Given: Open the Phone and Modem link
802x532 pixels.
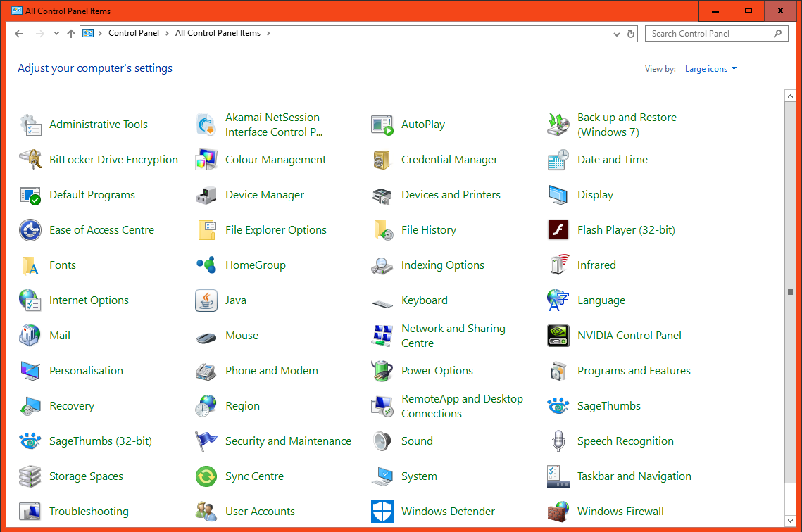Looking at the screenshot, I should pyautogui.click(x=272, y=371).
